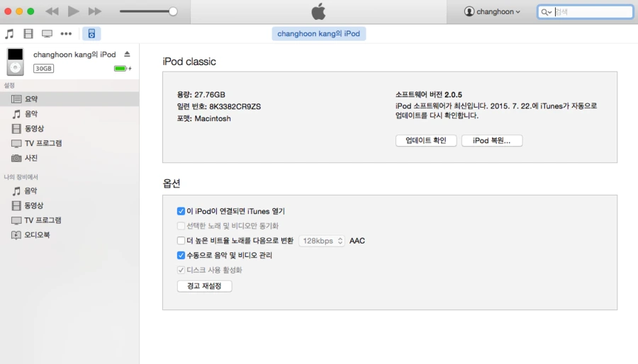
Task: Click the 30GB capacity badge
Action: coord(43,68)
